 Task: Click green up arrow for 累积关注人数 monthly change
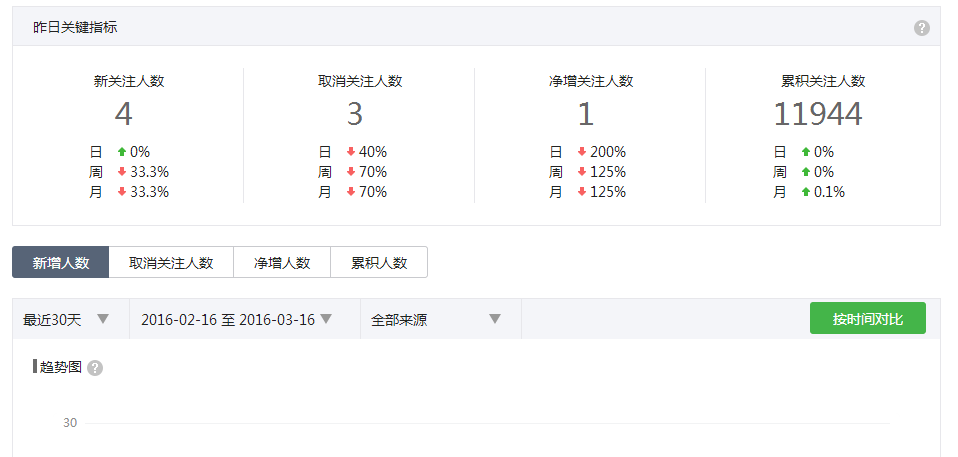click(x=806, y=192)
